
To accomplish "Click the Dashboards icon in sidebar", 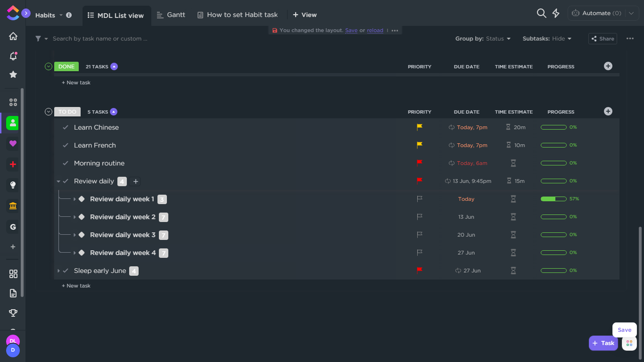I will pyautogui.click(x=13, y=274).
